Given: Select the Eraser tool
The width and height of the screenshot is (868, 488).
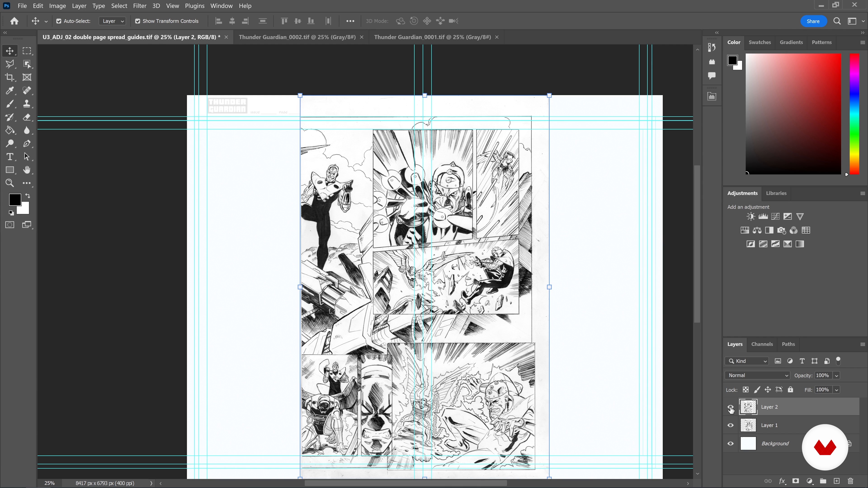Looking at the screenshot, I should [x=27, y=117].
